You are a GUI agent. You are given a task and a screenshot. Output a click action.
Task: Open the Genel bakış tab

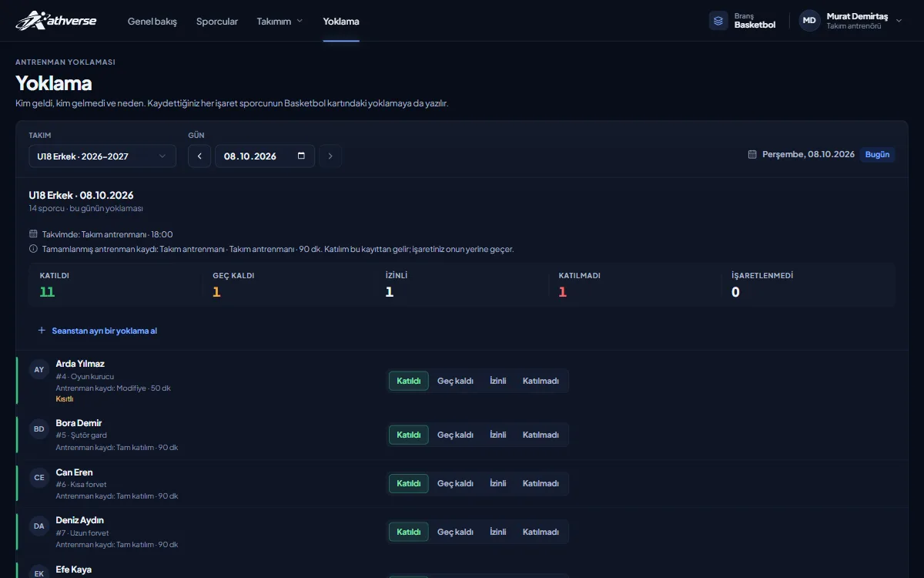152,21
